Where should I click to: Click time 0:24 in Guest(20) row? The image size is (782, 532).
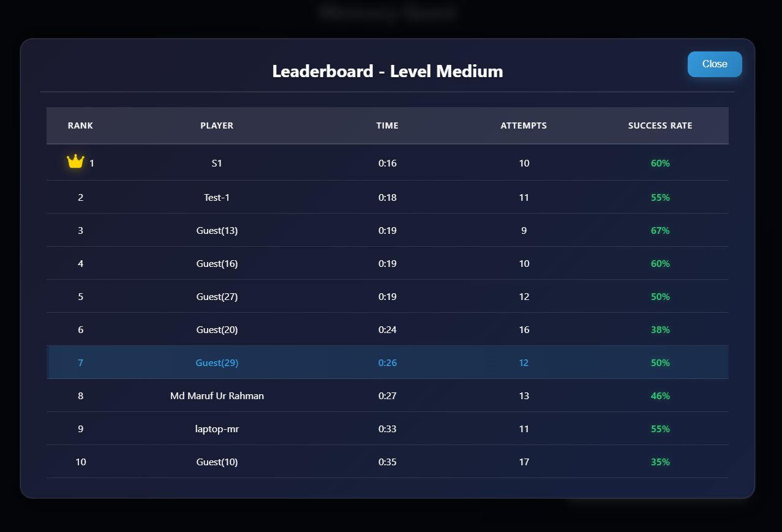[388, 330]
